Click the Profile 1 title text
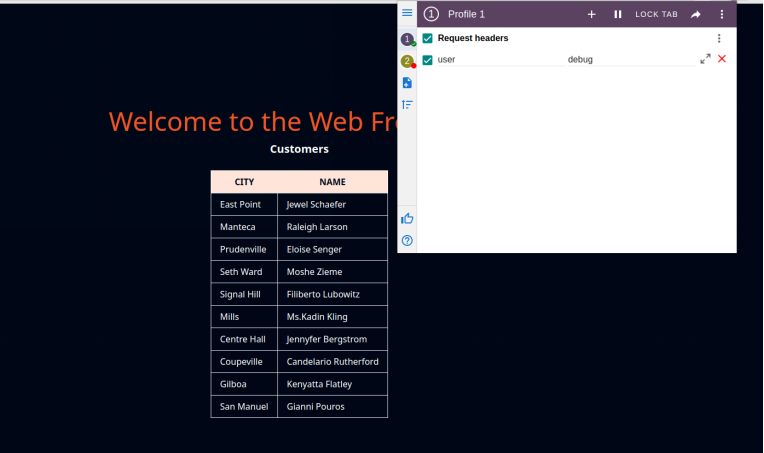 click(x=466, y=14)
